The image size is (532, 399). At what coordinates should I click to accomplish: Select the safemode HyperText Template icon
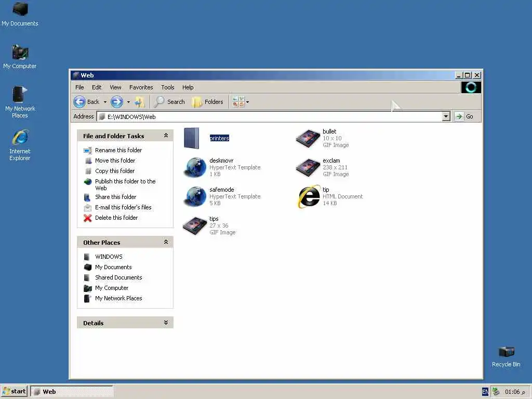(x=194, y=196)
